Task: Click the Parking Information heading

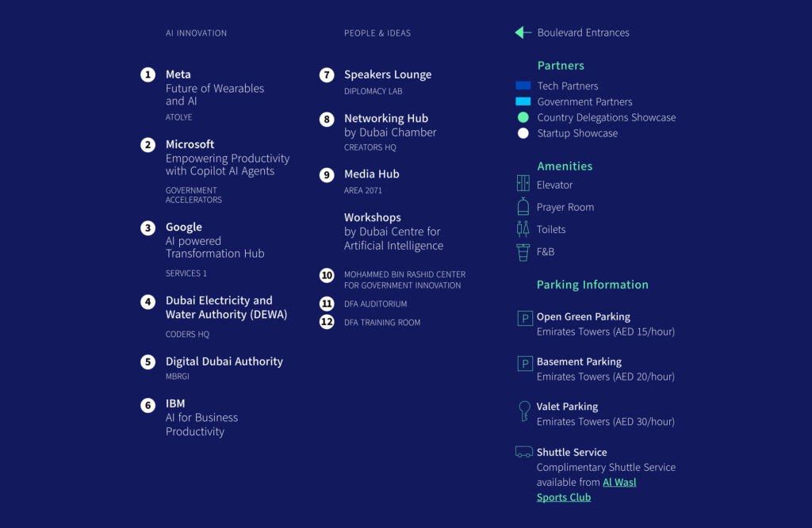Action: pos(592,285)
